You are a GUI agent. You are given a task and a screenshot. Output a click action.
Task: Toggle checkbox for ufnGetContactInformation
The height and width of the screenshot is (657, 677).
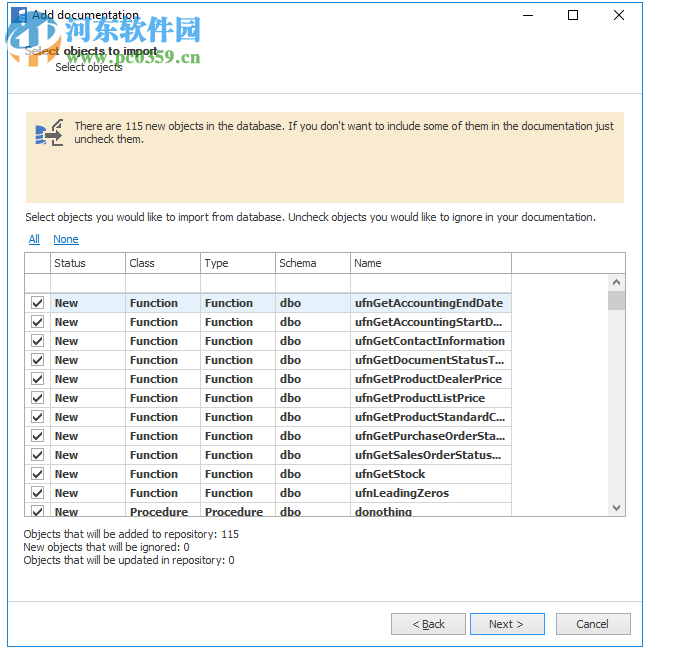pyautogui.click(x=38, y=341)
